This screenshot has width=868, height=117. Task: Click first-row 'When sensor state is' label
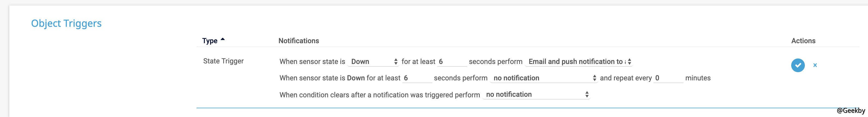[x=312, y=62]
